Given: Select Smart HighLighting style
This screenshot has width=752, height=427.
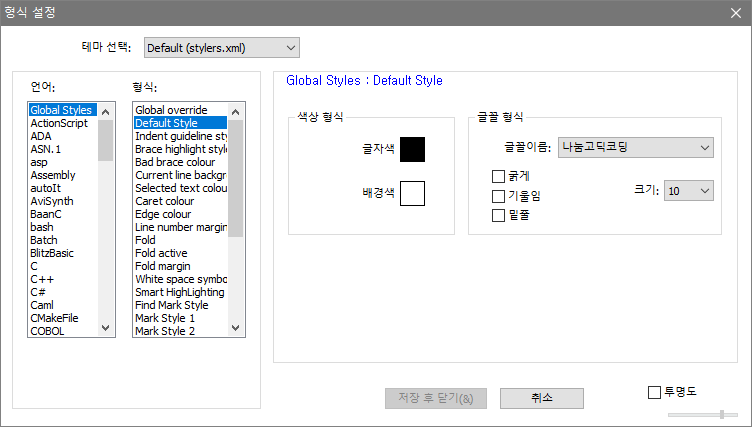Looking at the screenshot, I should click(x=180, y=292).
